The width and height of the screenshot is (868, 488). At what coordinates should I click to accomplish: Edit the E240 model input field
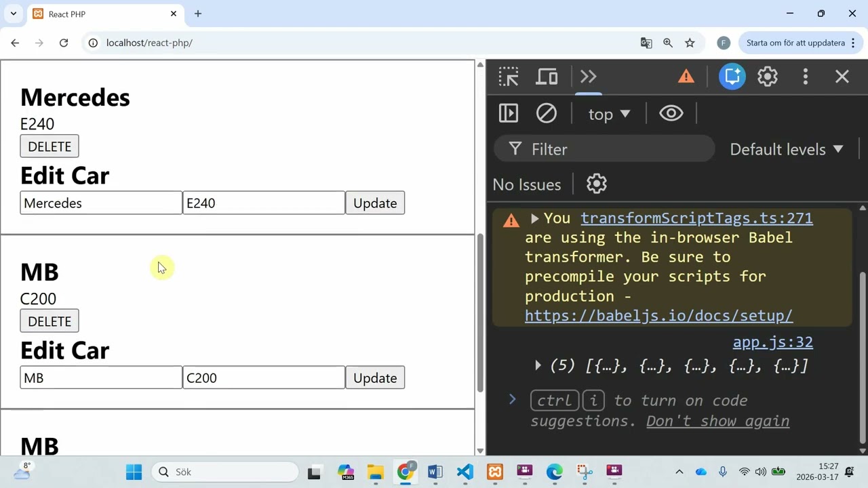click(264, 203)
